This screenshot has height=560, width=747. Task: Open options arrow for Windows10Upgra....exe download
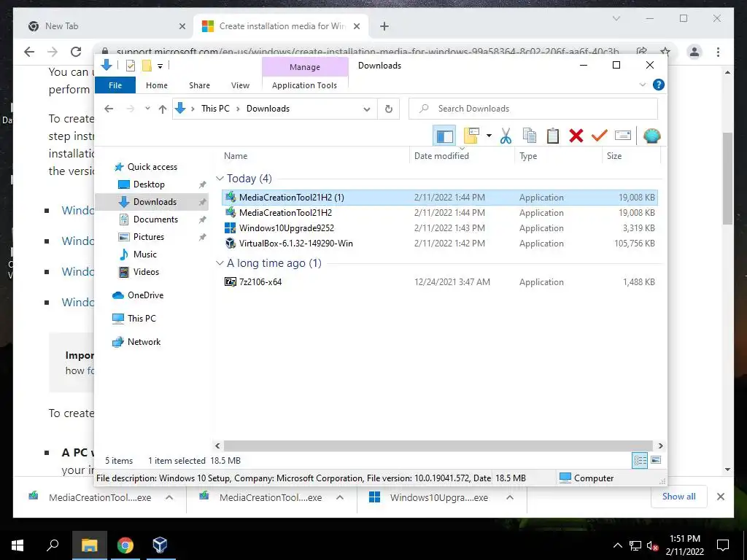(x=510, y=497)
